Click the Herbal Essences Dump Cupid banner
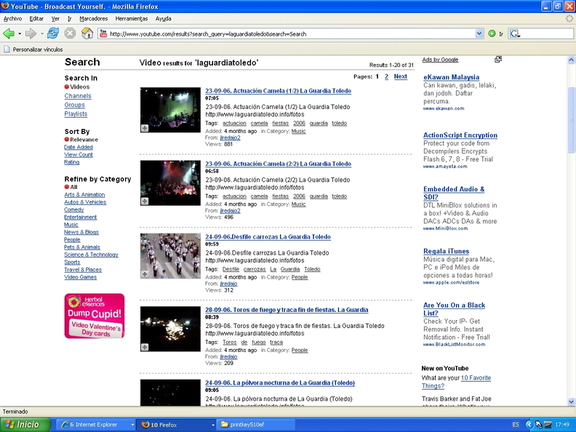 tap(94, 316)
